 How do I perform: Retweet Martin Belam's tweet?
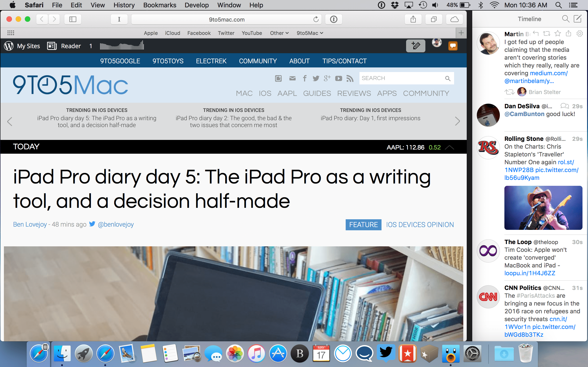547,33
